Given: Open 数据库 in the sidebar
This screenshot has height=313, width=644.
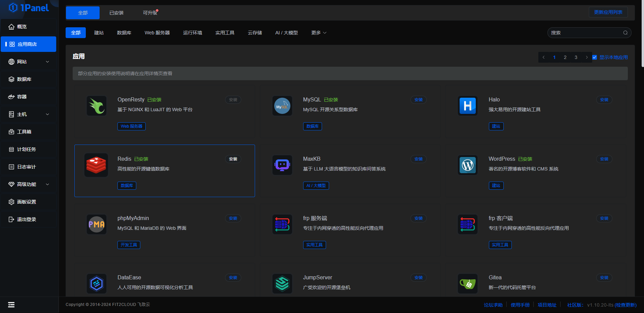Looking at the screenshot, I should (28, 79).
